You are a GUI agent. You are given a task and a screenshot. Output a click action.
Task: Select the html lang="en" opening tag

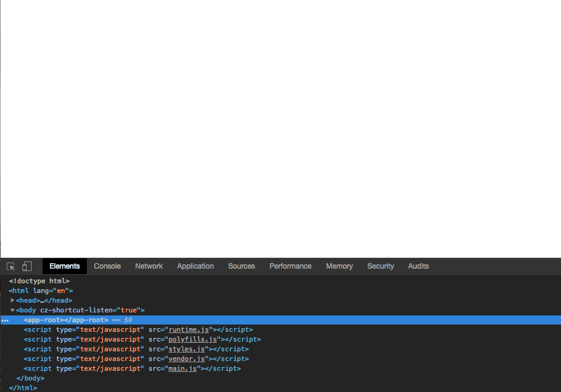(41, 291)
